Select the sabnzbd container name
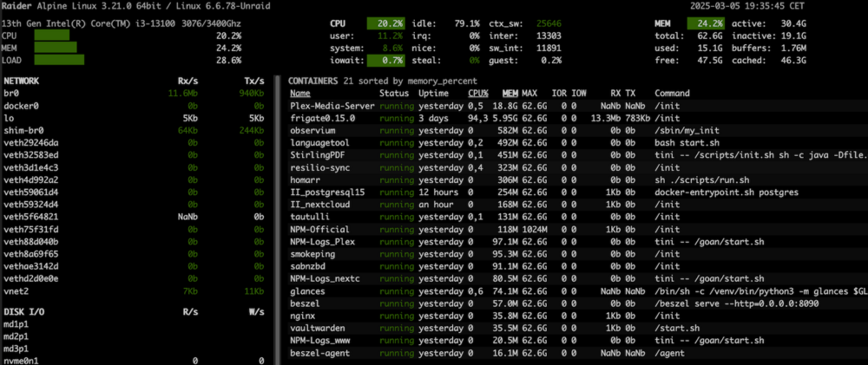 tap(307, 266)
